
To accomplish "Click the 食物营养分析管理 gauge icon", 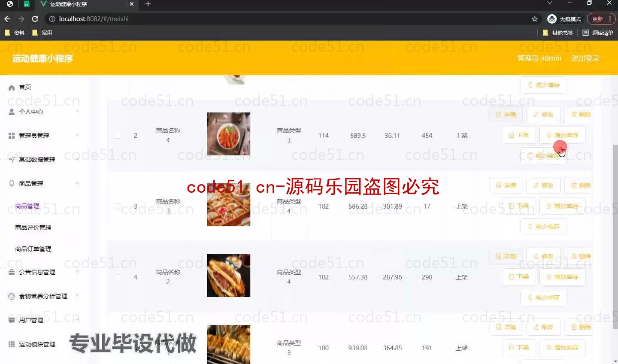I will point(12,296).
